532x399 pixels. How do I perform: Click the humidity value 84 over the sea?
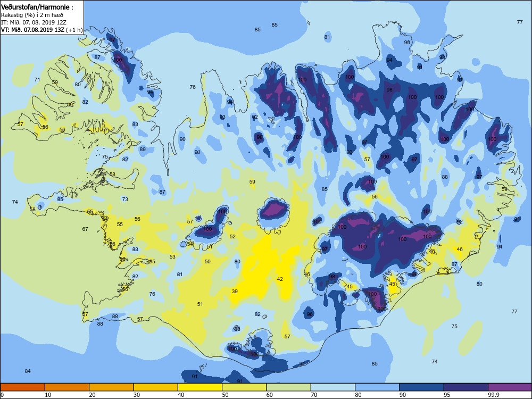(28, 371)
